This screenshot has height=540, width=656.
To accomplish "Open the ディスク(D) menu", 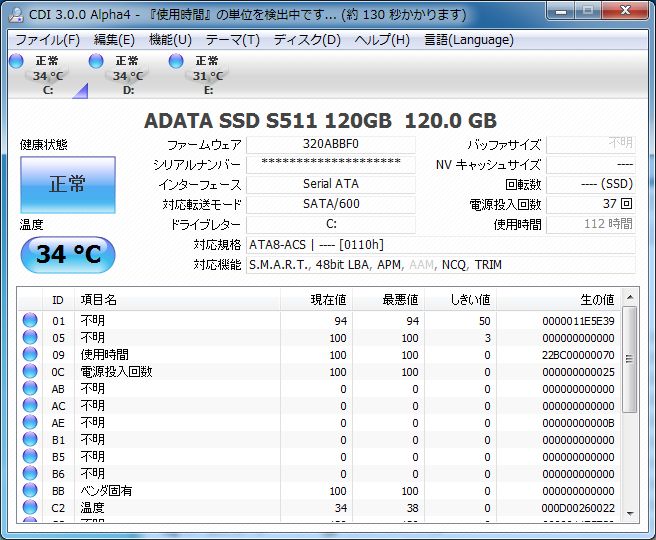I will (307, 40).
